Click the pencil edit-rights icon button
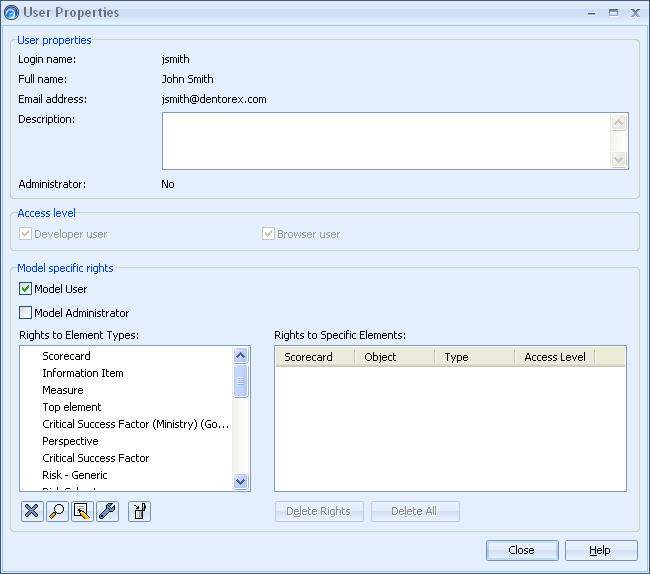650x574 pixels. coord(82,511)
